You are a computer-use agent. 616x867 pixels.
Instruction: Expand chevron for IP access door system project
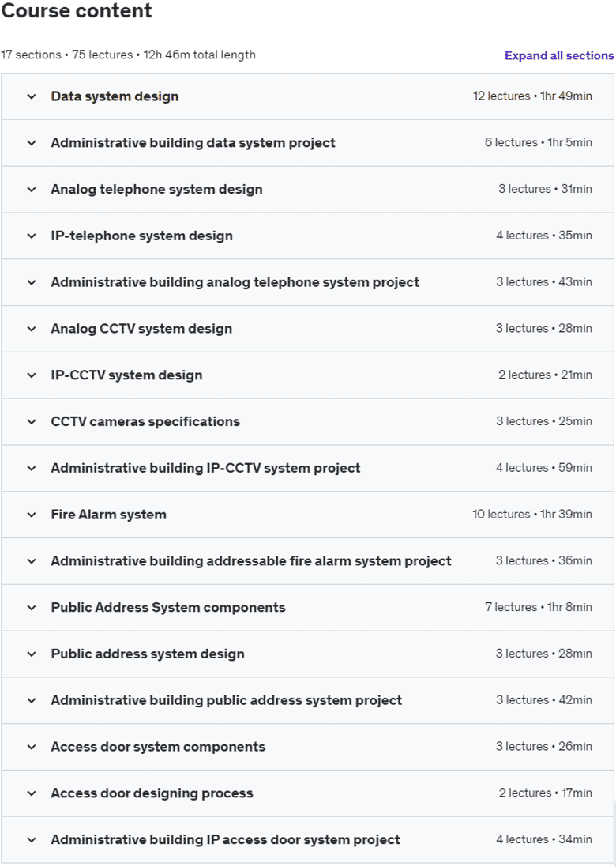coord(32,839)
